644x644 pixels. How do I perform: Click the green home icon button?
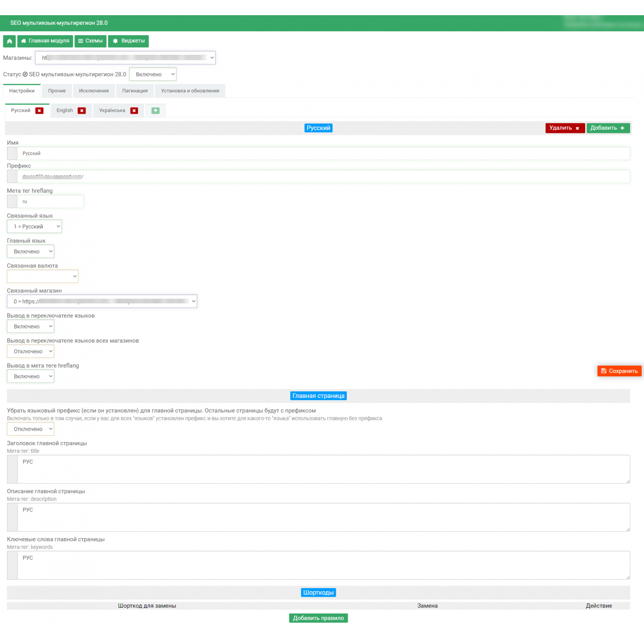coord(9,41)
